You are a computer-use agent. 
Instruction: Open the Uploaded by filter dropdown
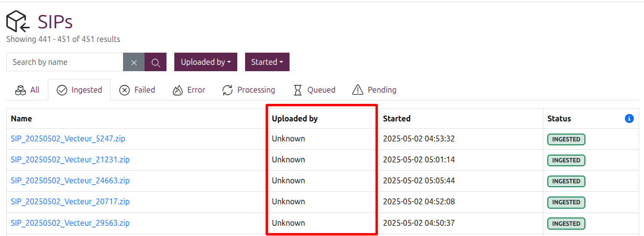[x=206, y=62]
